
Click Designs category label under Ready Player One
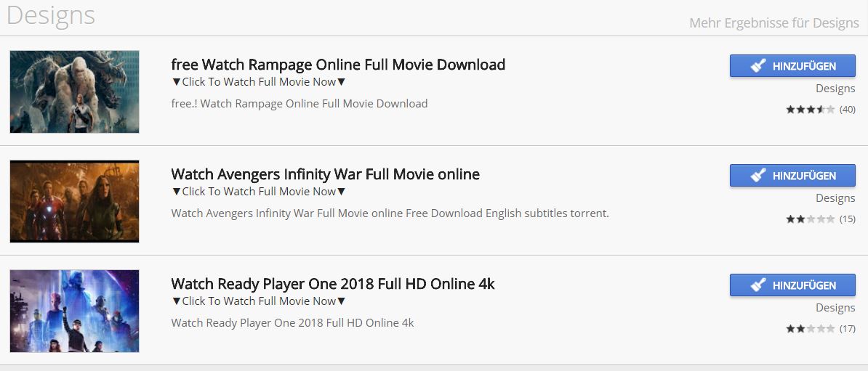tap(835, 308)
